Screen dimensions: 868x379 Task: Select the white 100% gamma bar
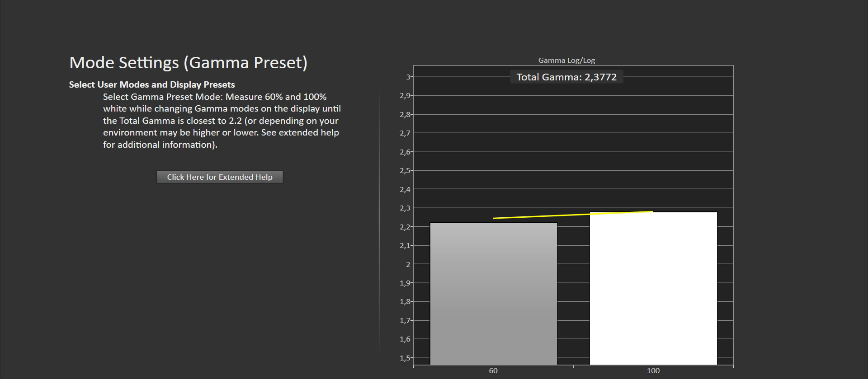tap(653, 288)
